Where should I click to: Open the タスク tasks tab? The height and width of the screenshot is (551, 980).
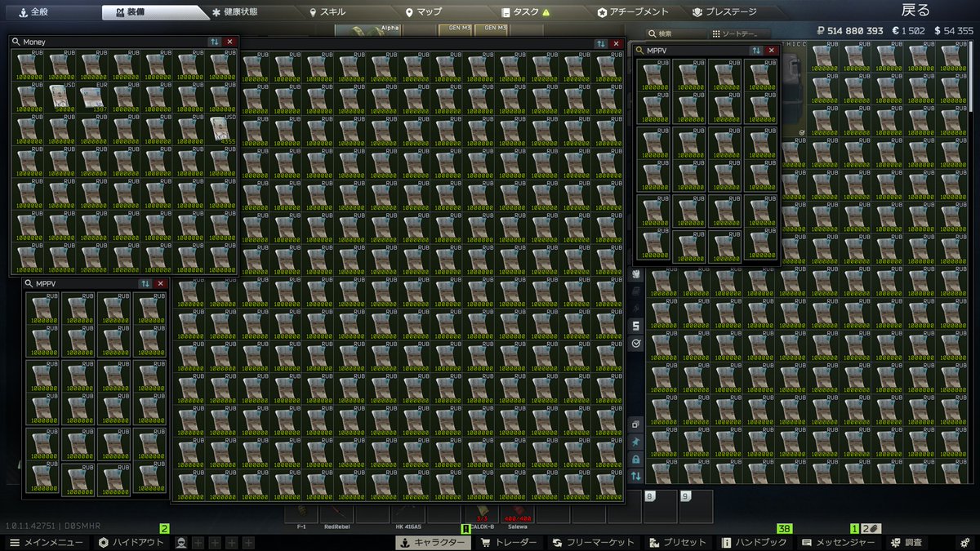pos(525,12)
